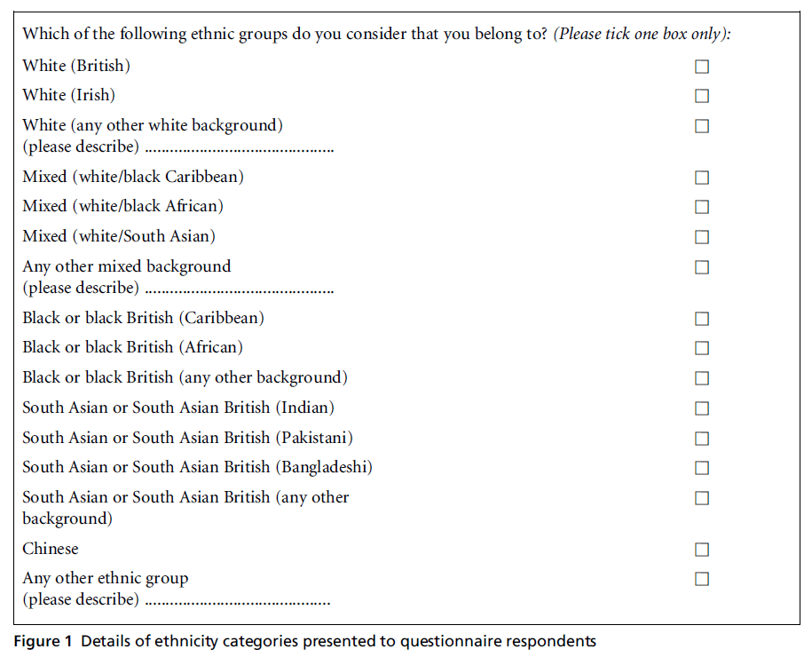Image resolution: width=812 pixels, height=665 pixels.
Task: Select South Asian any other background checkbox
Action: 702,498
